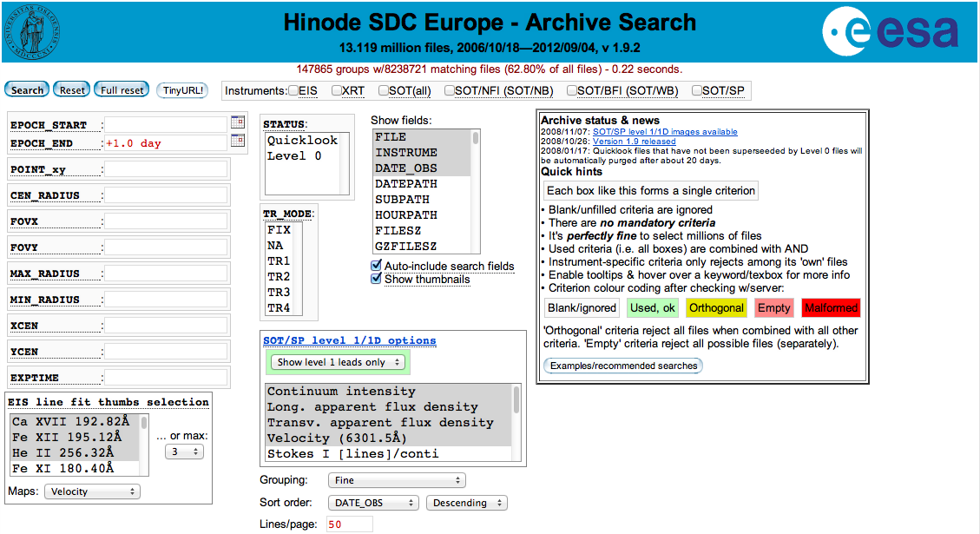Select TR2 in the TR_MODE list
This screenshot has width=980, height=534.
click(279, 277)
